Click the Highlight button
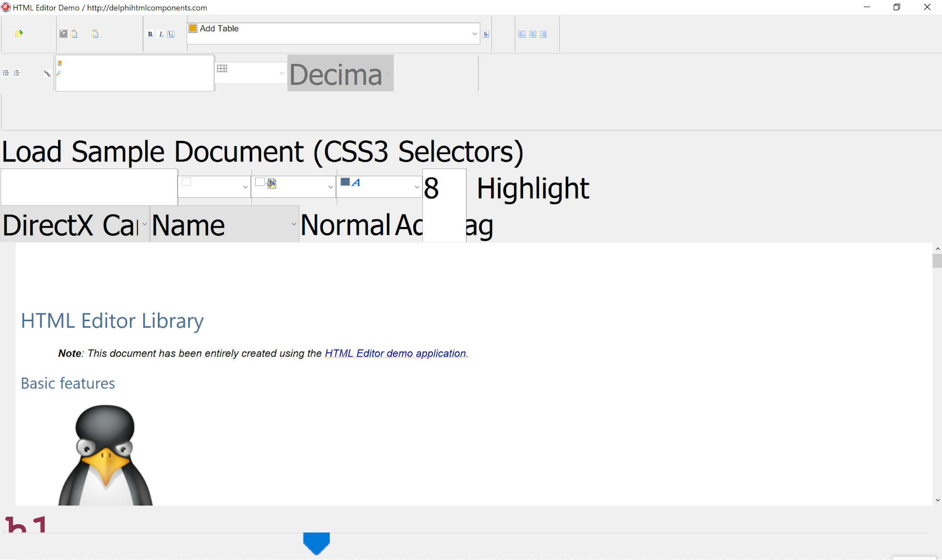Viewport: 942px width, 560px height. (x=533, y=188)
